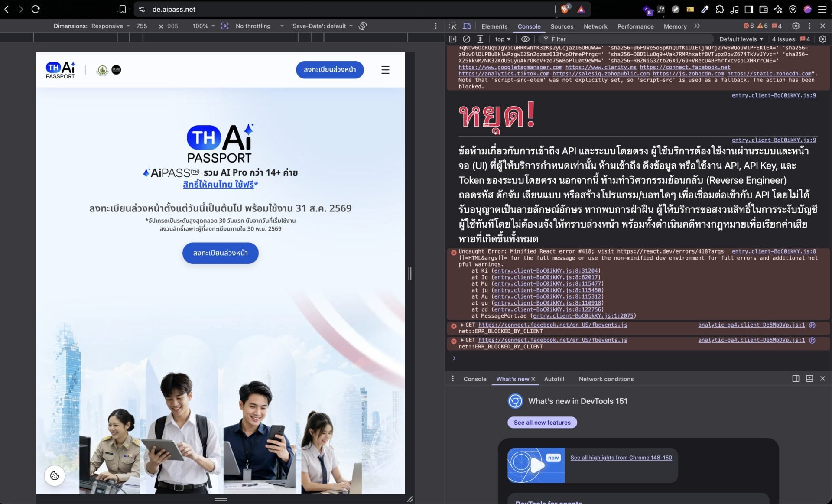Open the 4 Issues indicator
The height and width of the screenshot is (504, 832).
(791, 39)
